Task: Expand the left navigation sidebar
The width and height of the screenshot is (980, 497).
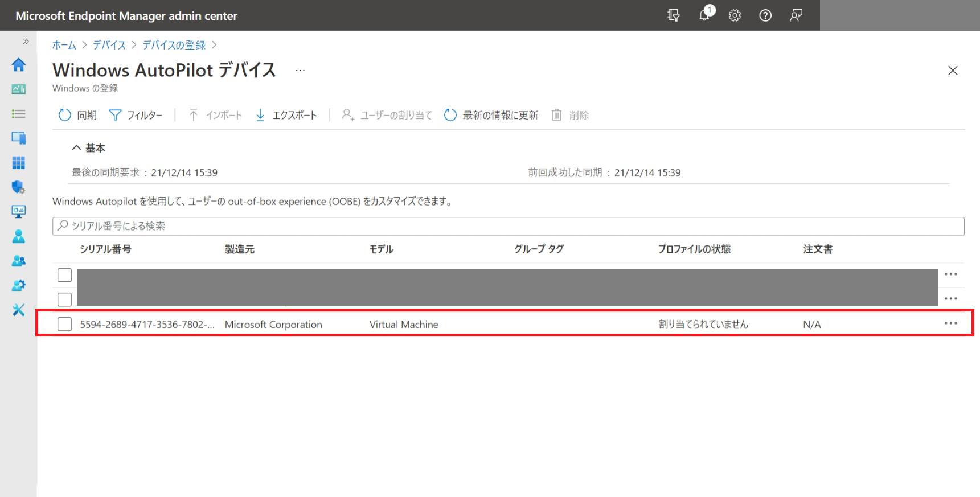Action: [26, 41]
